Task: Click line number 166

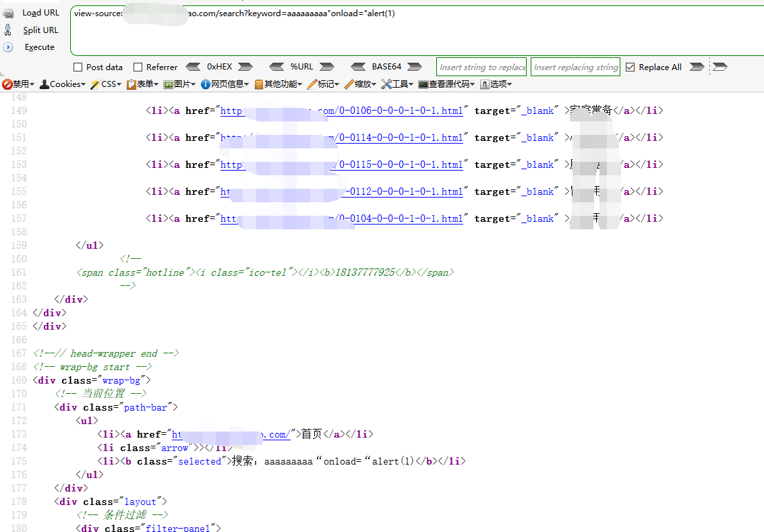Action: pos(19,340)
